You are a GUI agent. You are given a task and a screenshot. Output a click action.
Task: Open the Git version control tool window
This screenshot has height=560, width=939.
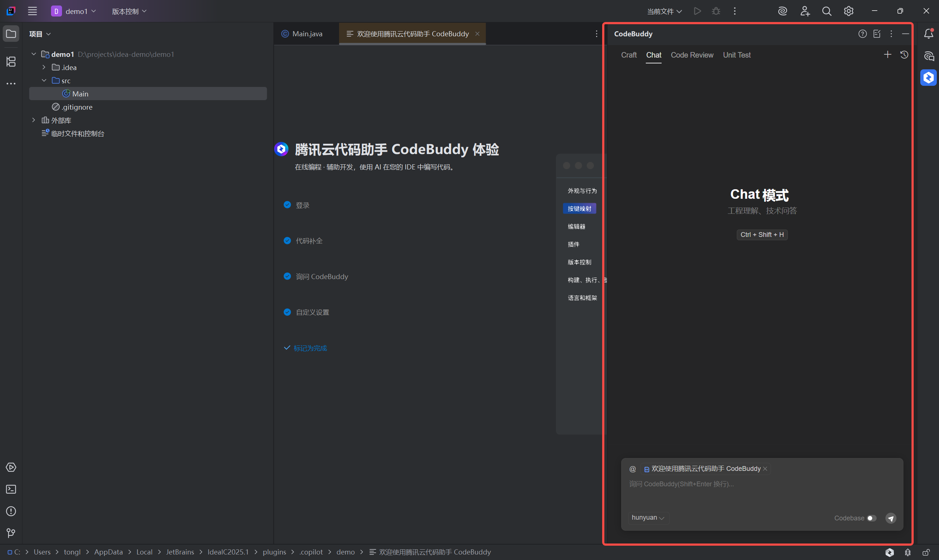point(11,533)
